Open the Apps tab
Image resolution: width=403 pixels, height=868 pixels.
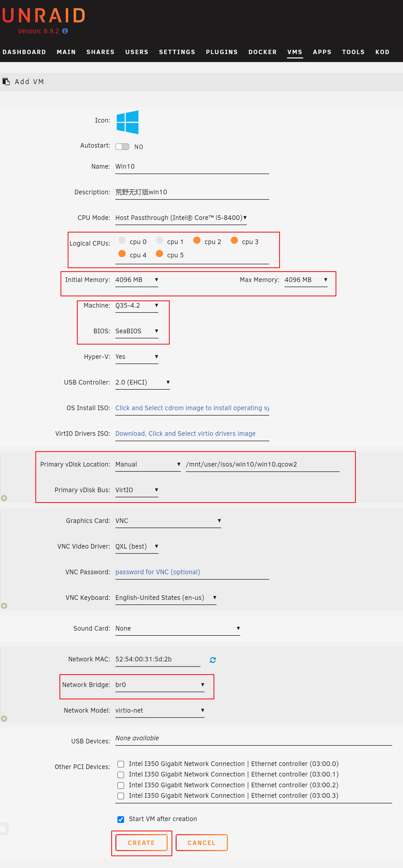coord(322,52)
